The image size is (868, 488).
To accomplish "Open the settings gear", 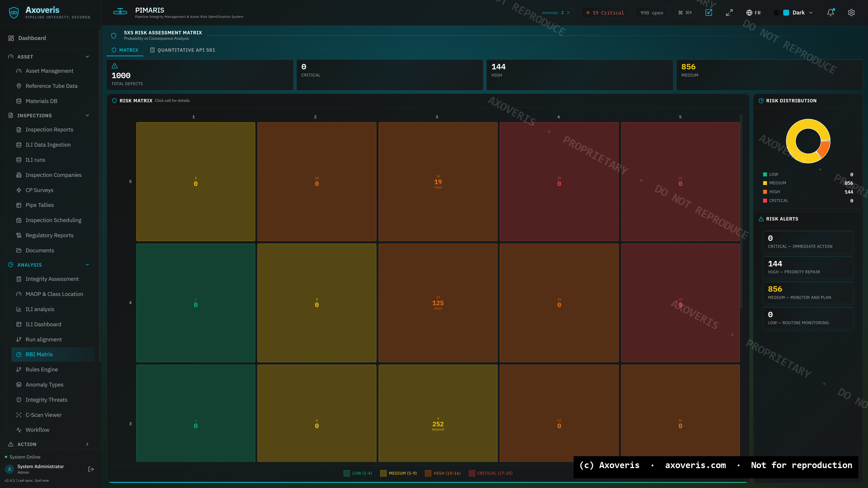I will 851,13.
